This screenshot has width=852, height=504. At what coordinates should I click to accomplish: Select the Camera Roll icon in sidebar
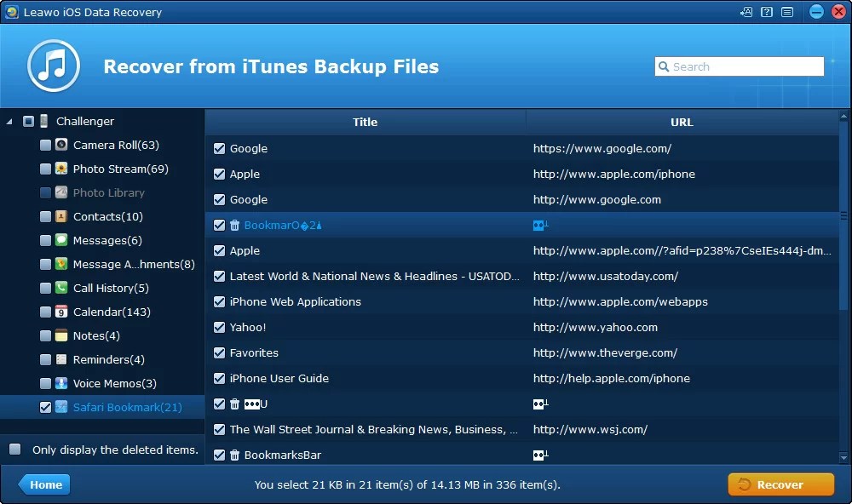[60, 145]
